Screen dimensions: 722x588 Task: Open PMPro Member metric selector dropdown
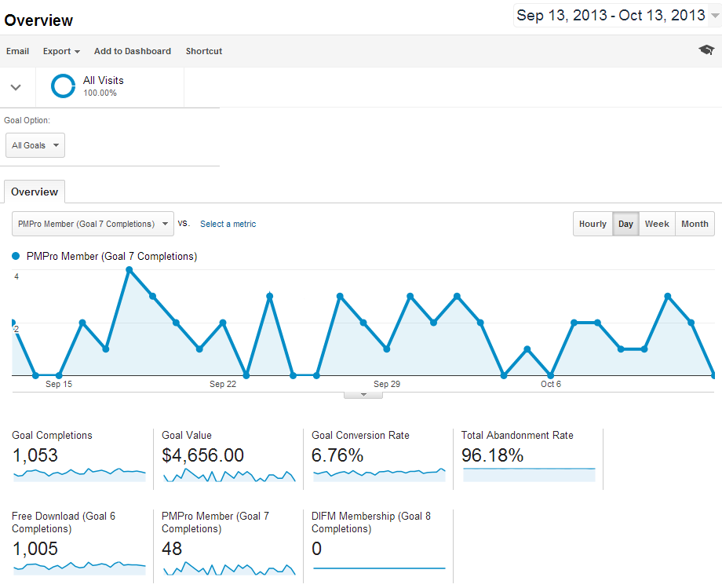point(93,224)
